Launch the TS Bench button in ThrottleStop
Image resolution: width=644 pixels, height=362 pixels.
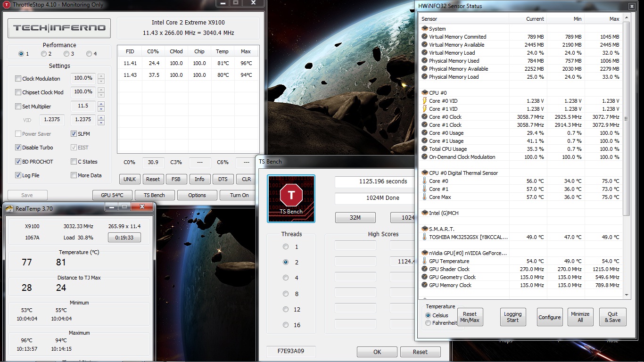155,195
